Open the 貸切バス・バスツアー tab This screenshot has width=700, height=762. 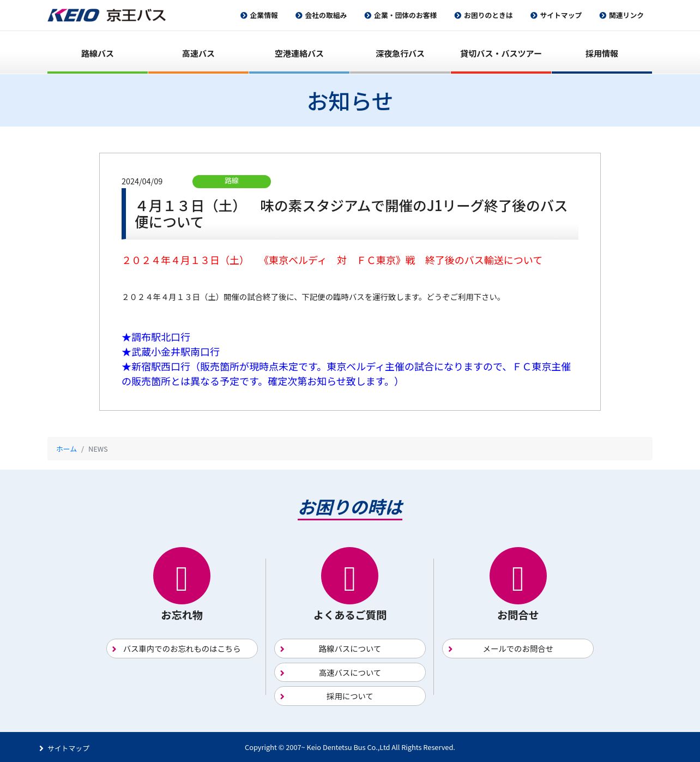(x=501, y=53)
